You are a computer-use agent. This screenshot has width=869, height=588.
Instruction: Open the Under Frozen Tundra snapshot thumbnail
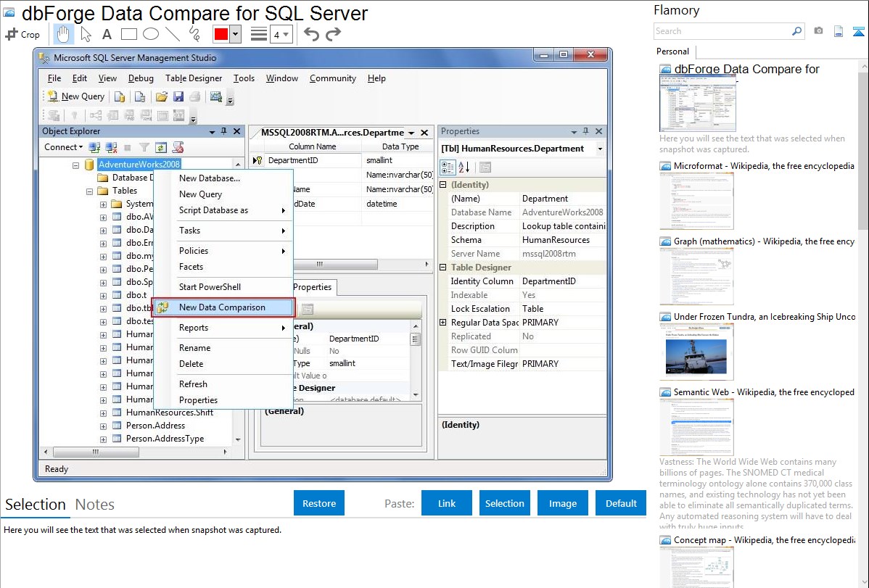[x=696, y=352]
